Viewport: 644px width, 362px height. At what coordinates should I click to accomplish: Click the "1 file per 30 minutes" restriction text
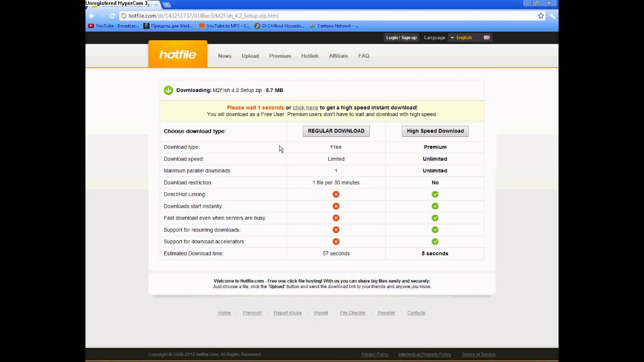(336, 183)
